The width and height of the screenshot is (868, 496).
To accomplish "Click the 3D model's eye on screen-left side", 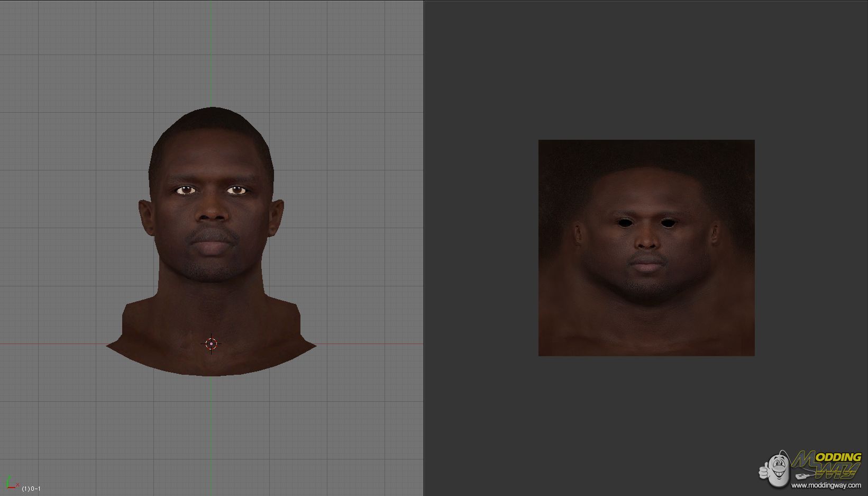I will [x=186, y=190].
